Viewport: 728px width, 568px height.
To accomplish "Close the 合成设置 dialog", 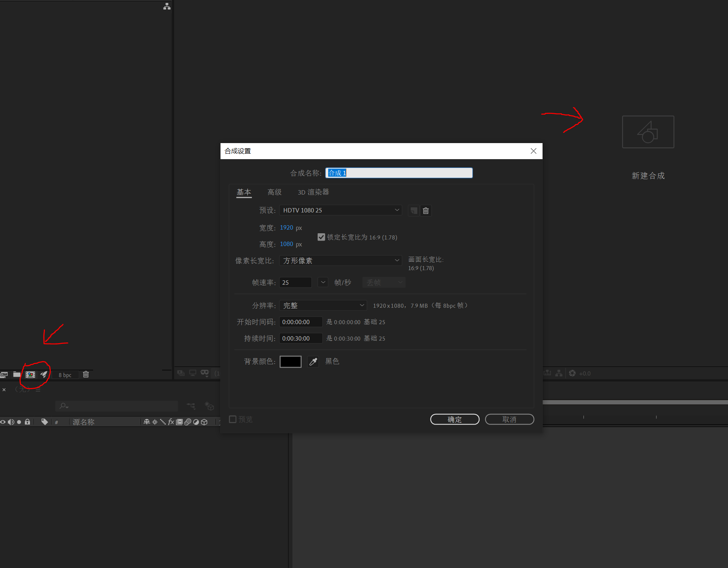I will pos(533,151).
